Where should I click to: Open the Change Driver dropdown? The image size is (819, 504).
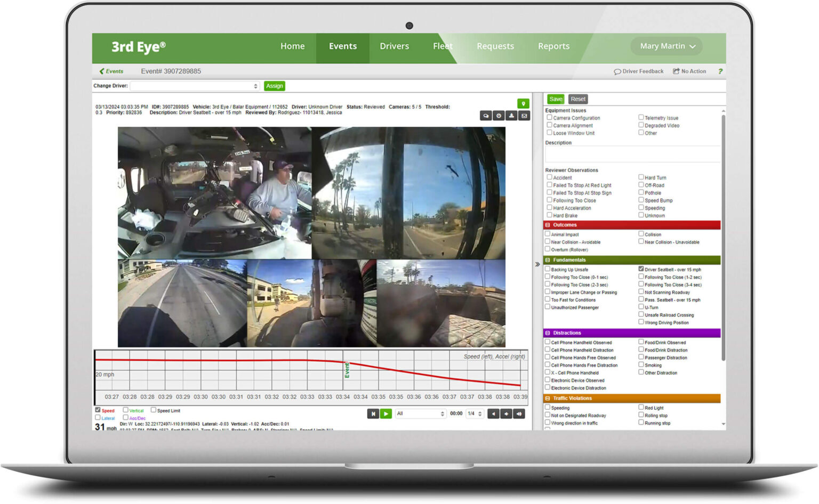195,86
